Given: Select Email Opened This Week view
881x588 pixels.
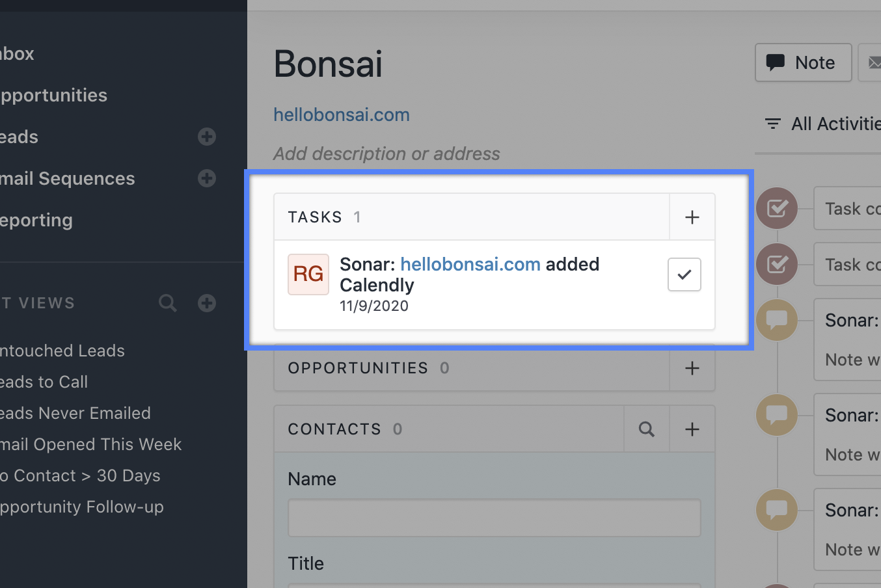Looking at the screenshot, I should pos(91,444).
